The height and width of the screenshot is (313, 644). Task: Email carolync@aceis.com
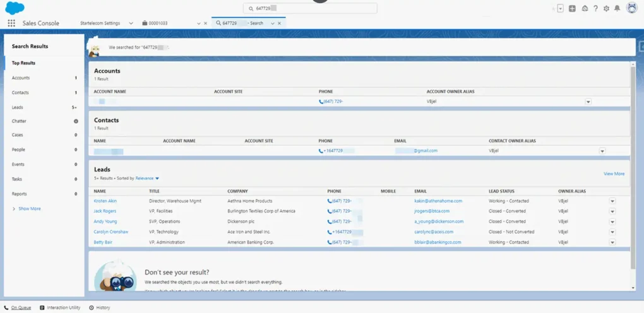pos(434,232)
